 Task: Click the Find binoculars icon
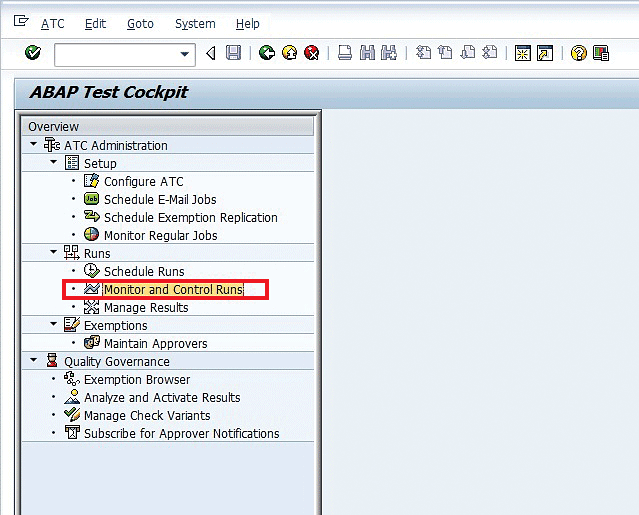point(367,53)
